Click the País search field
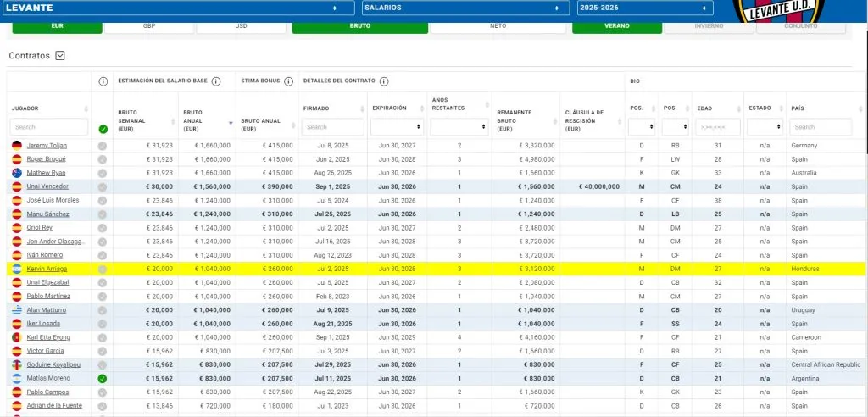Viewport: 868px width, 417px height. 821,127
